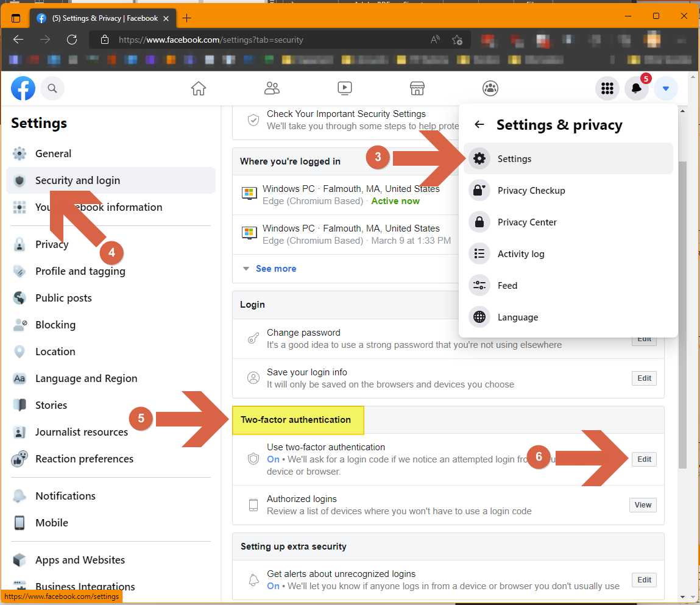
Task: Open Privacy in the settings sidebar
Action: 111,244
